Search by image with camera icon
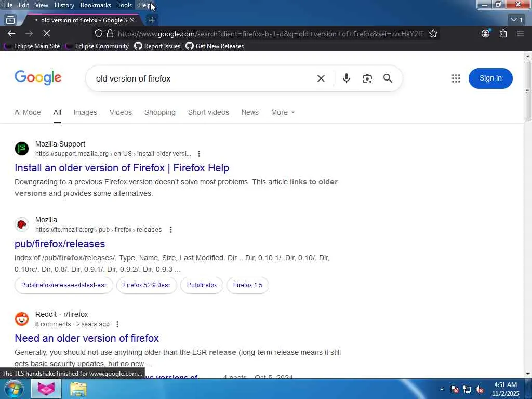This screenshot has height=399, width=532. click(x=367, y=78)
